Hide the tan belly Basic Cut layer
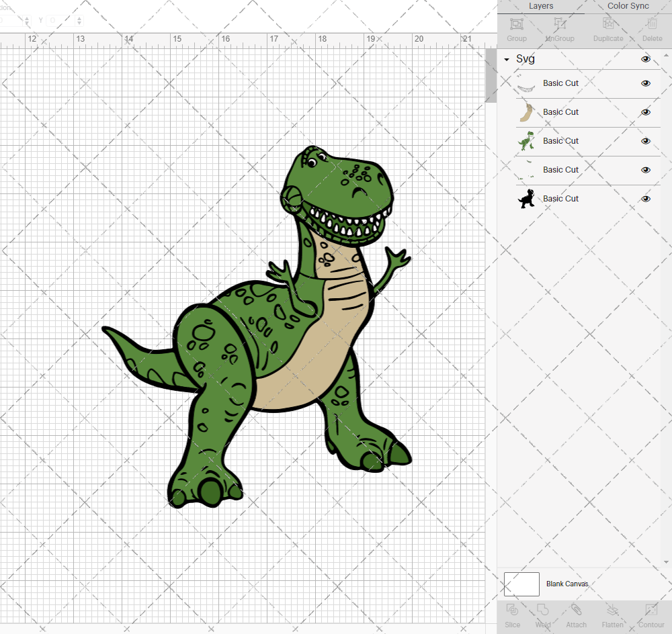Image resolution: width=672 pixels, height=634 pixels. click(645, 112)
